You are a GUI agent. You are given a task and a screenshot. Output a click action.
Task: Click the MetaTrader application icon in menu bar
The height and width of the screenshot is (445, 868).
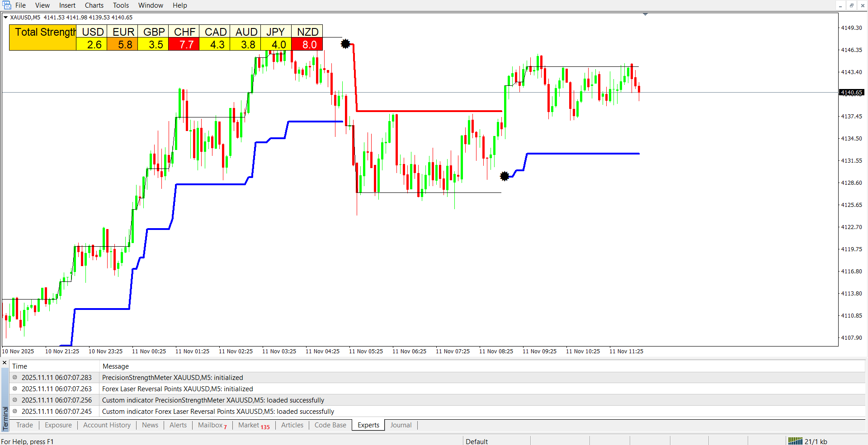click(6, 5)
